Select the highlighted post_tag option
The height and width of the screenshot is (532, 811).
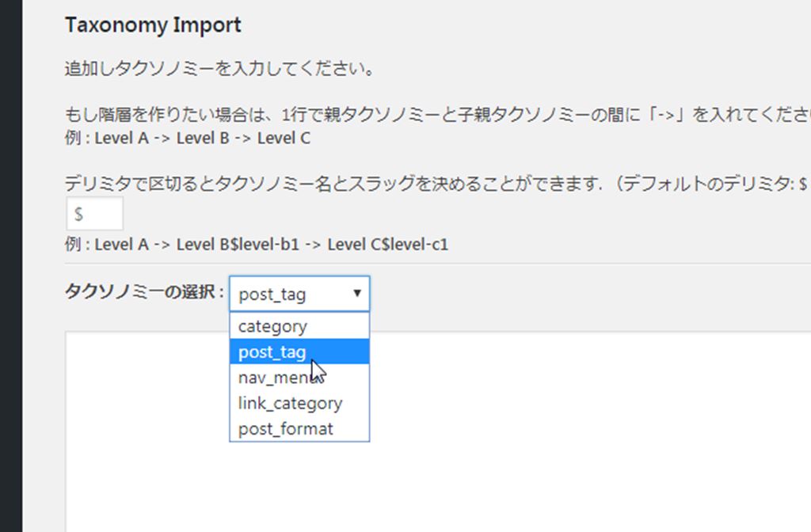click(273, 352)
